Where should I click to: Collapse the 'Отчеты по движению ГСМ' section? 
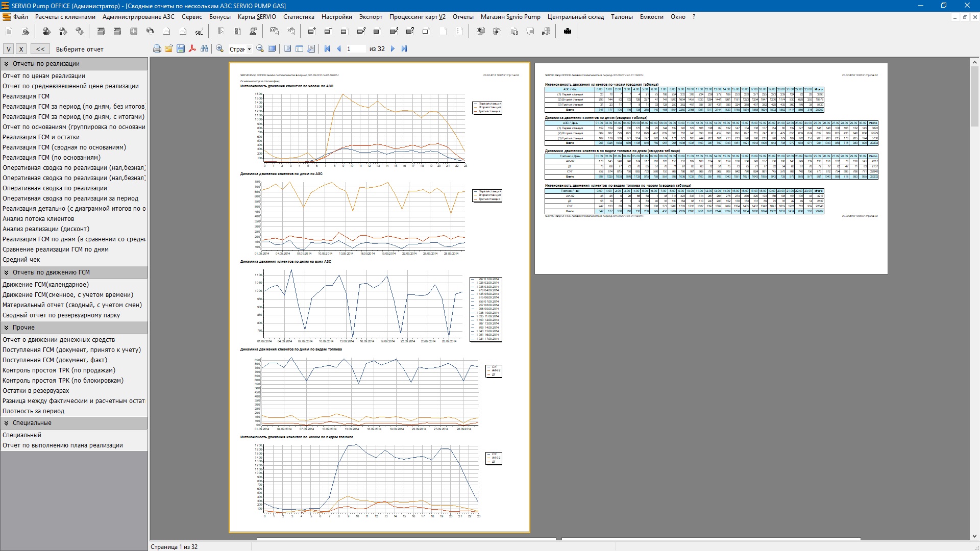[x=7, y=272]
